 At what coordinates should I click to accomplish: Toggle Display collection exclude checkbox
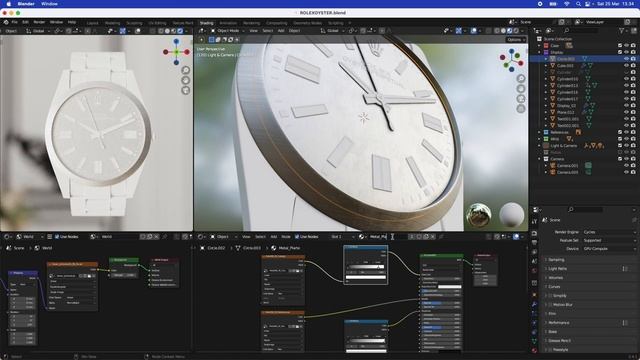tap(620, 52)
